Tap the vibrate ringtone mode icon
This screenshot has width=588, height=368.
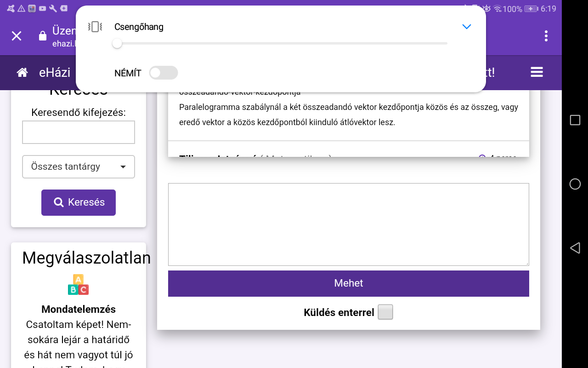click(95, 27)
